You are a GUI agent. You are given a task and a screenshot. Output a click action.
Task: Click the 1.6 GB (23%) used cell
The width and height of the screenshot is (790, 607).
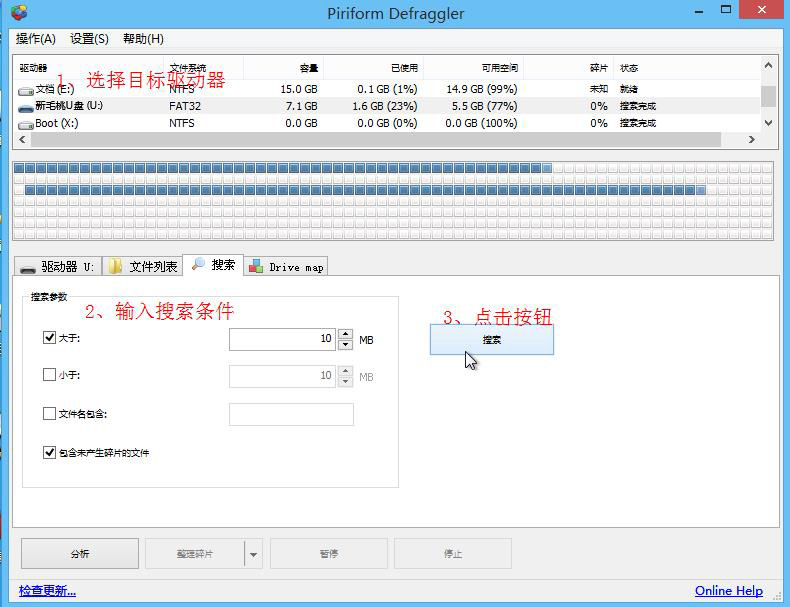click(385, 106)
